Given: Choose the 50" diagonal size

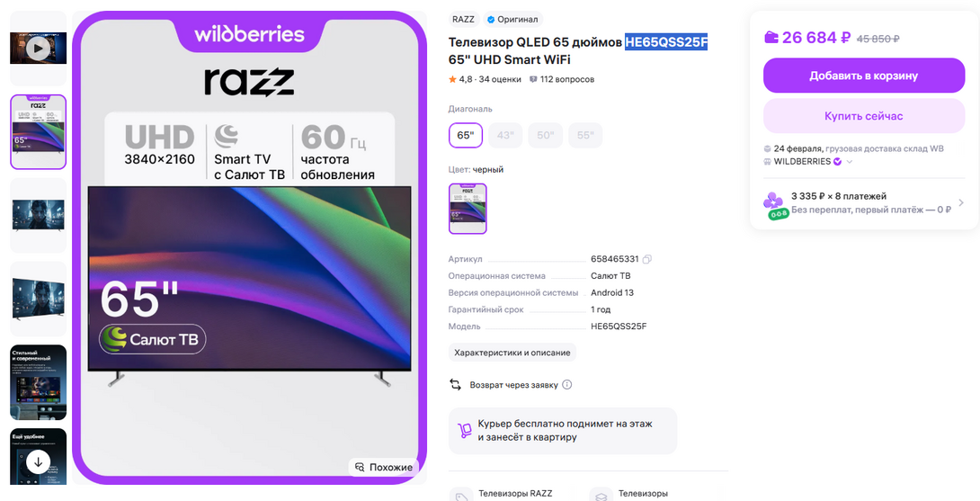Looking at the screenshot, I should tap(546, 135).
